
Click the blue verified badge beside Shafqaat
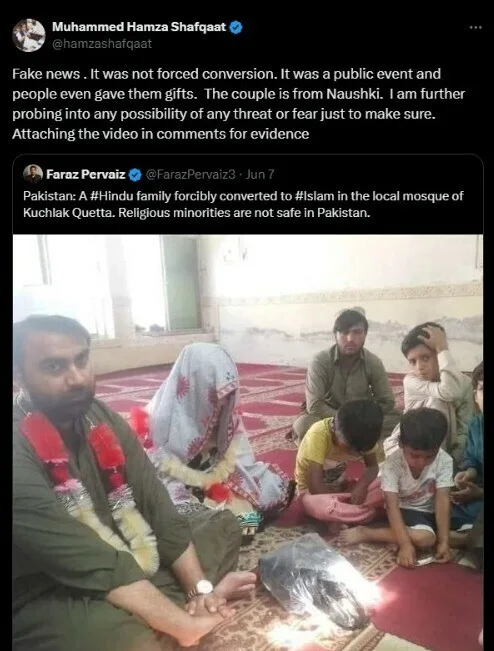(x=236, y=27)
